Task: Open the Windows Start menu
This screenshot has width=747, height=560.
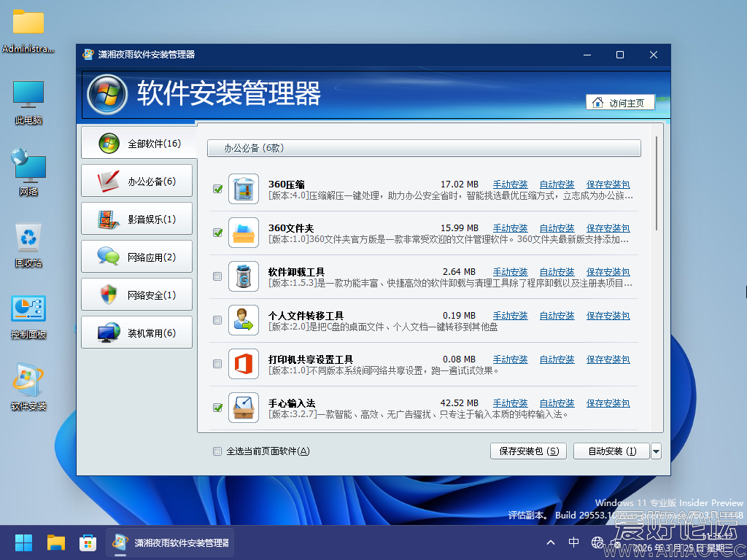Action: click(x=23, y=542)
